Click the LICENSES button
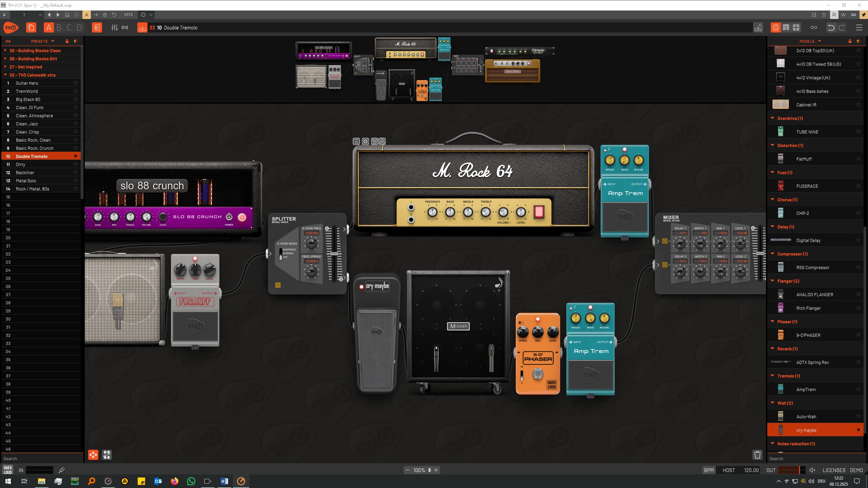 [834, 470]
